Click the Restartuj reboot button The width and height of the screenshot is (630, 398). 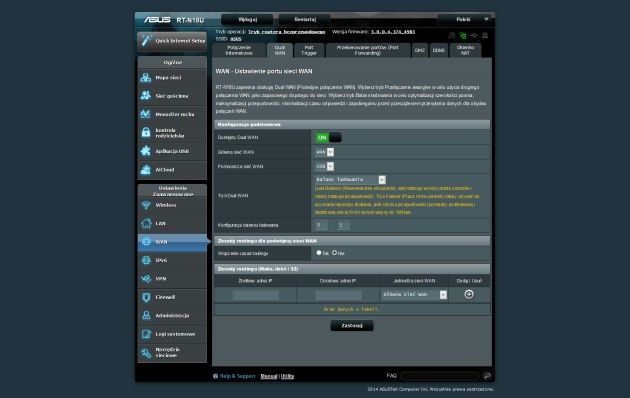[305, 19]
